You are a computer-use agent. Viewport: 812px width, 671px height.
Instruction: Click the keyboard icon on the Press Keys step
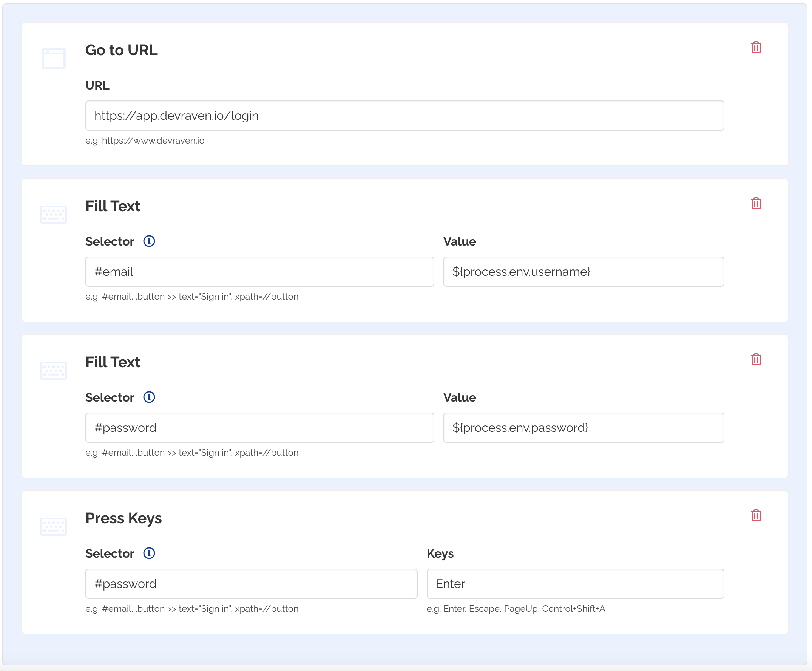point(54,527)
